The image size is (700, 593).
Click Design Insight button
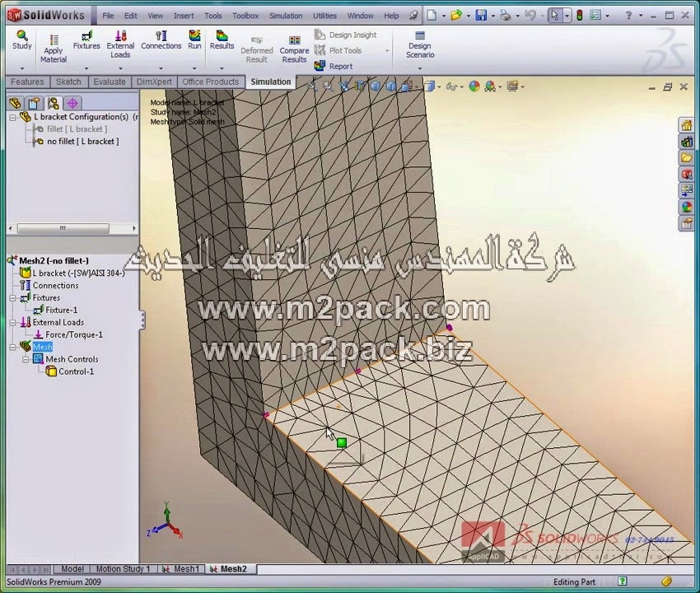pos(346,35)
